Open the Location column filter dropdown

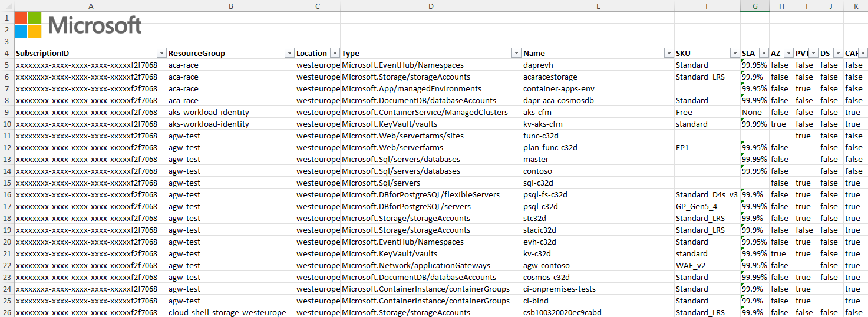click(x=335, y=53)
